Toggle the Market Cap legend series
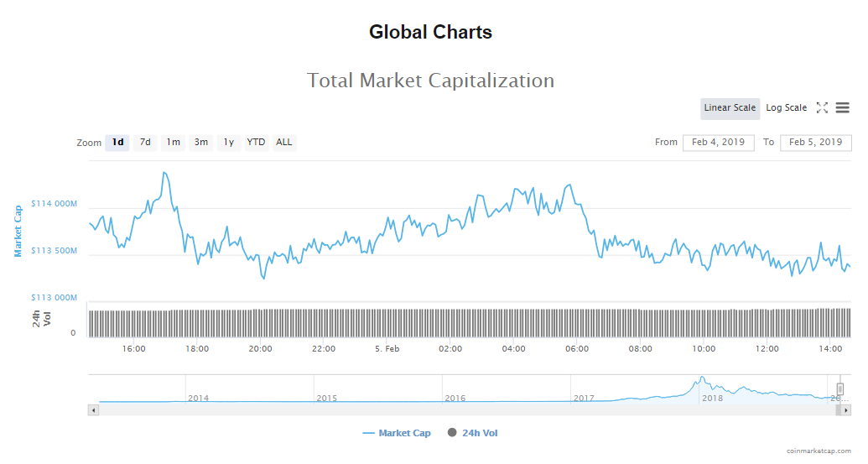Viewport: 868px width, 464px height. point(397,433)
